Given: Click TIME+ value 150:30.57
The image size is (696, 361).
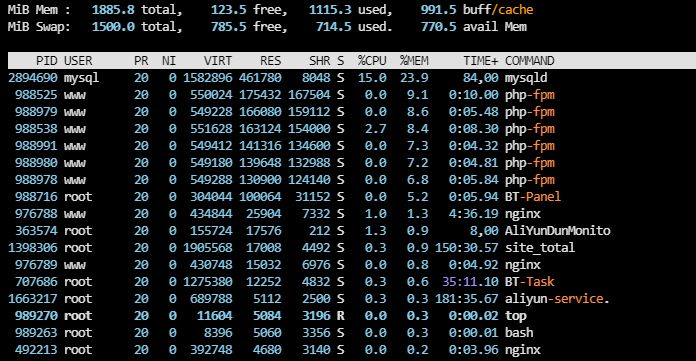Looking at the screenshot, I should (467, 248).
